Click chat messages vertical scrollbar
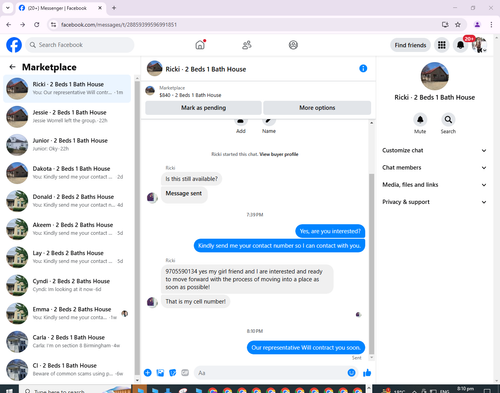This screenshot has width=500, height=393. 371,263
